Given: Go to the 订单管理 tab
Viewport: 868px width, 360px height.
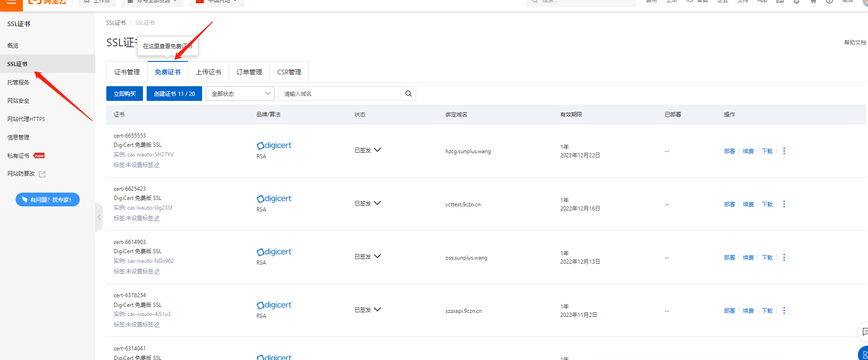Looking at the screenshot, I should coord(249,72).
